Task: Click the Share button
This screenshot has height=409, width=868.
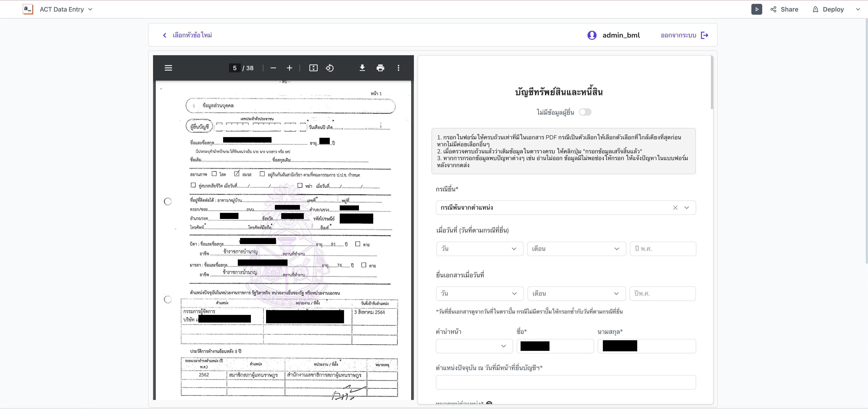Action: [784, 9]
